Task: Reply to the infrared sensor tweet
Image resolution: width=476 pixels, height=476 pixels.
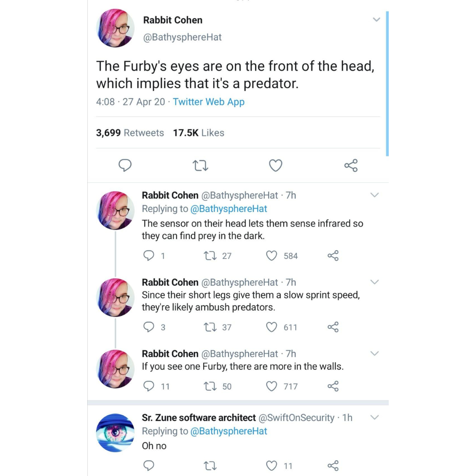Action: tap(149, 256)
